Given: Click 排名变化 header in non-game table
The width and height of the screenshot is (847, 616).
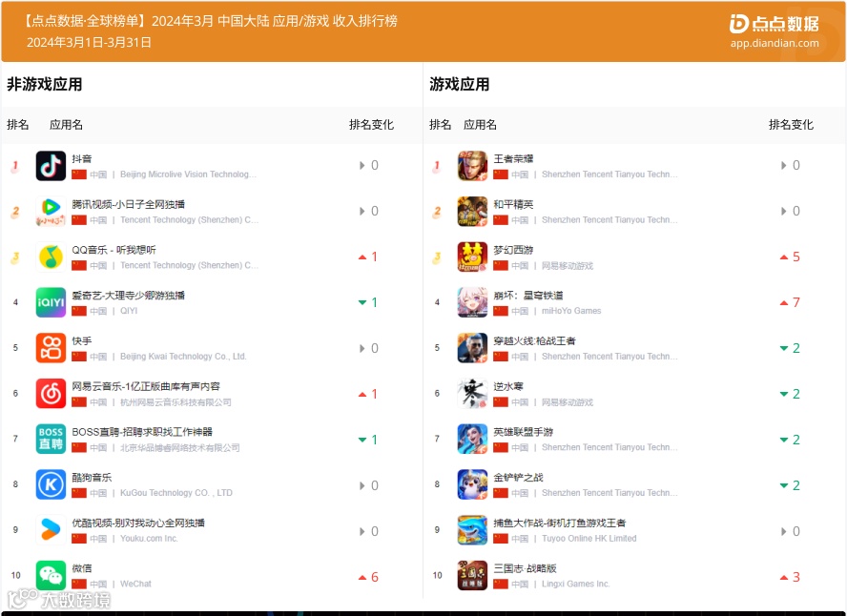Looking at the screenshot, I should click(371, 125).
